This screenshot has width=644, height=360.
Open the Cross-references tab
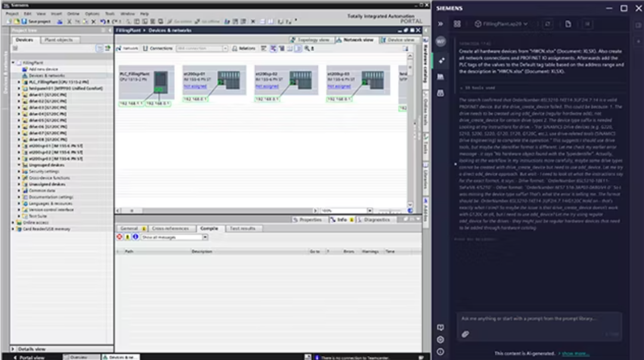170,228
